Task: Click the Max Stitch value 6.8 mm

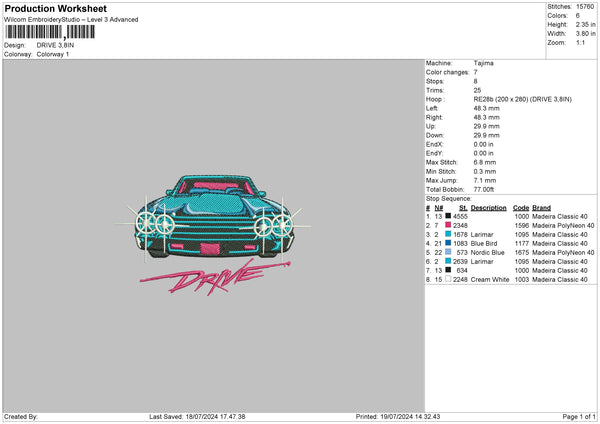Action: coord(484,162)
